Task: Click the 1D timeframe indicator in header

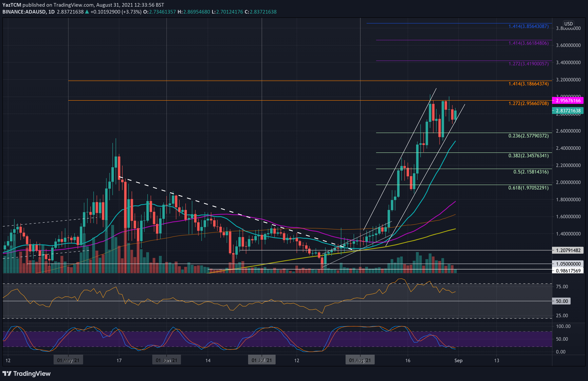Action: coord(51,12)
